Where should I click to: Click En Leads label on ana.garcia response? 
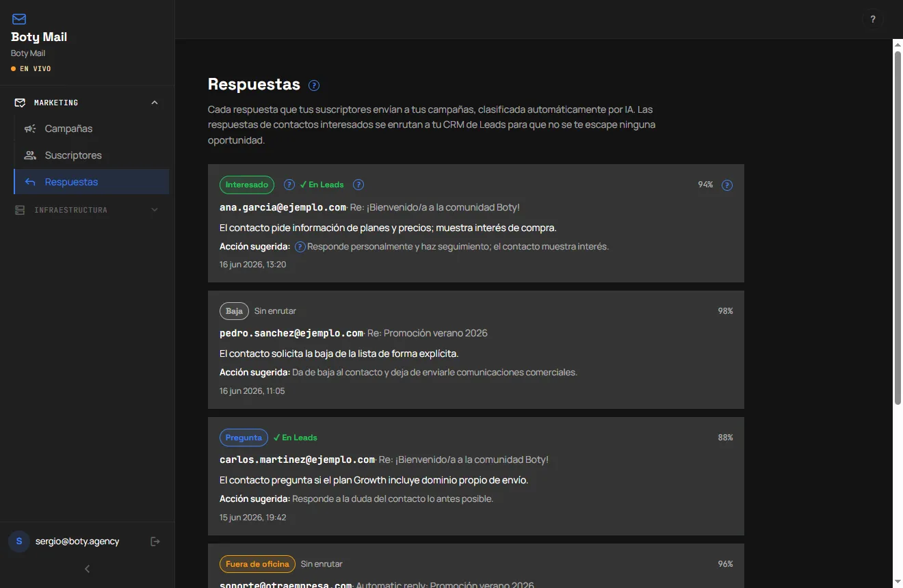(322, 185)
